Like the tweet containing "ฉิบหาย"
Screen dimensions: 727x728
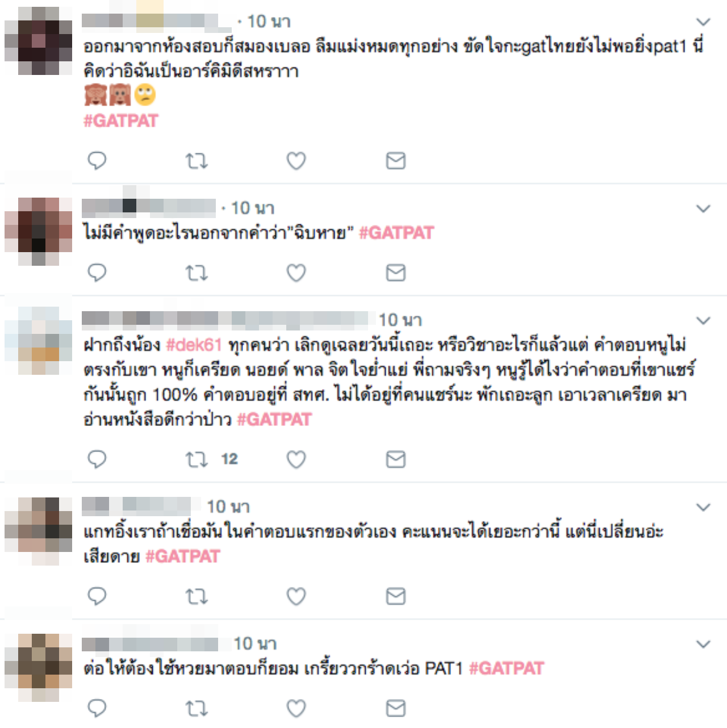point(296,273)
